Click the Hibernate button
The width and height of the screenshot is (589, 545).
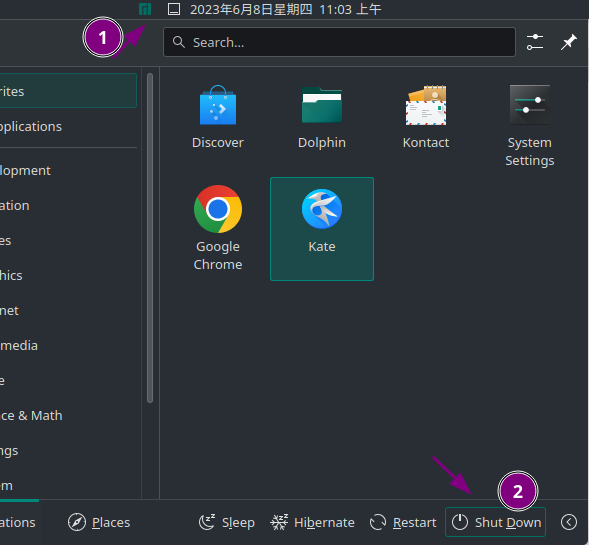click(312, 522)
